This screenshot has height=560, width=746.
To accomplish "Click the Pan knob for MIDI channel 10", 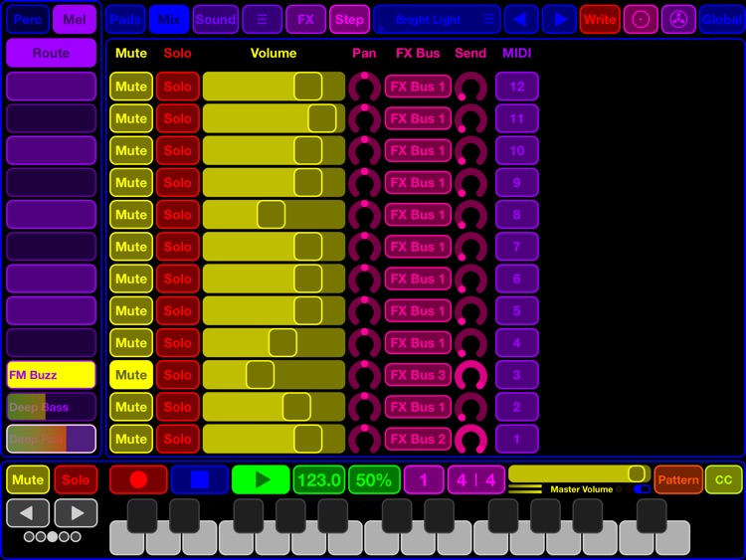I will [364, 150].
